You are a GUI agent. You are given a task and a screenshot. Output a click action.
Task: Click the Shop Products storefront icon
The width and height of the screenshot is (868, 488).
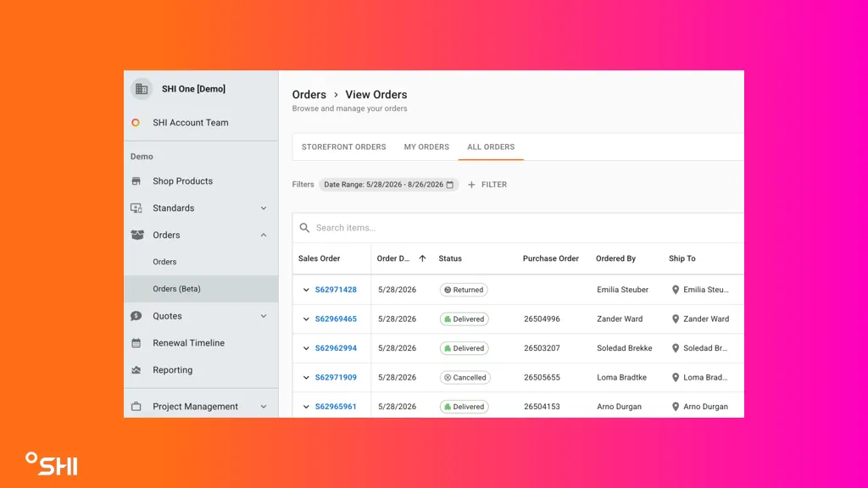tap(136, 181)
